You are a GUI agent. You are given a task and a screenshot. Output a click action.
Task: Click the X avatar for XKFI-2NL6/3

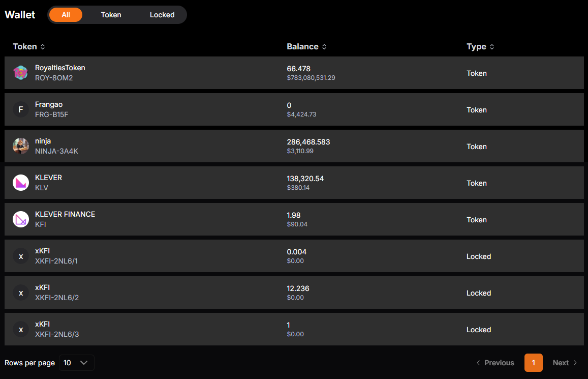[x=21, y=329]
